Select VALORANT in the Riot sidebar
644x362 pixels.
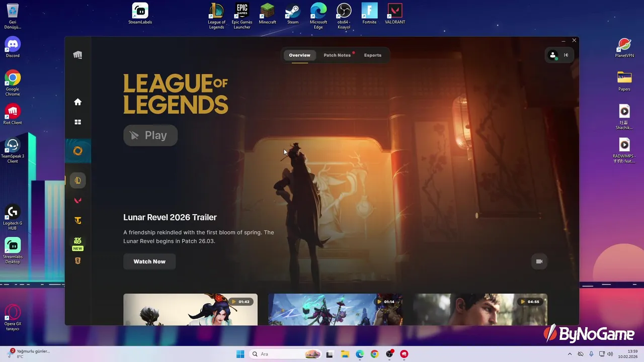tap(77, 201)
